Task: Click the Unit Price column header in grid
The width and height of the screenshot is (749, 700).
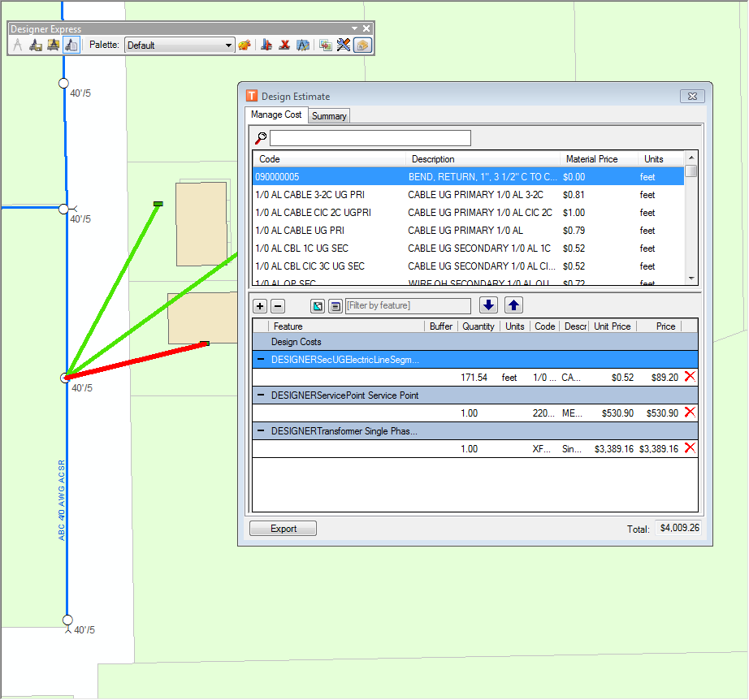Action: tap(613, 326)
